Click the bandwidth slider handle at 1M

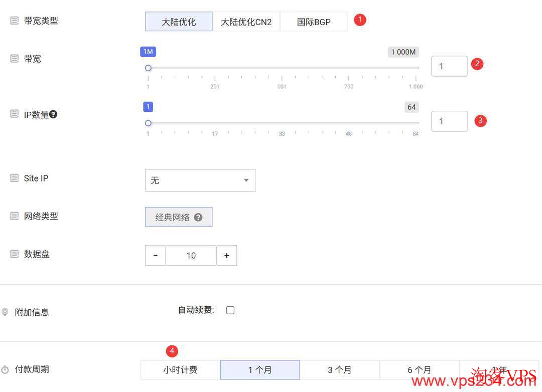[x=148, y=68]
